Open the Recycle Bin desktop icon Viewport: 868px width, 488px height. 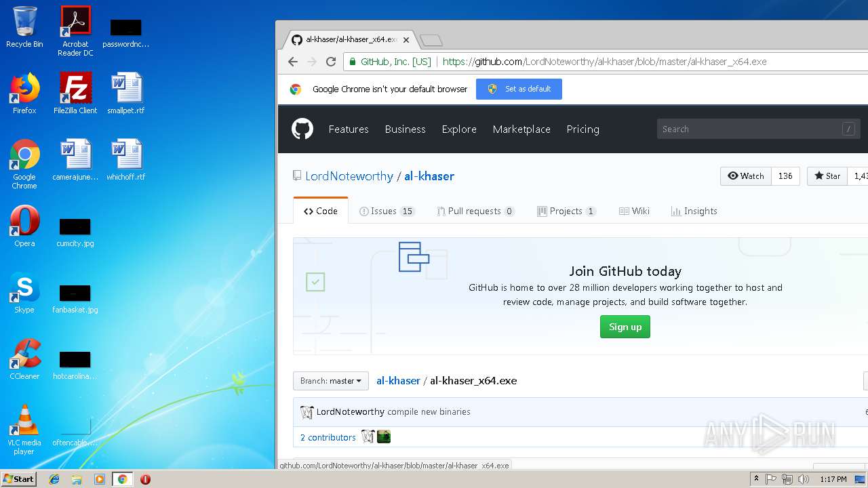[x=24, y=27]
